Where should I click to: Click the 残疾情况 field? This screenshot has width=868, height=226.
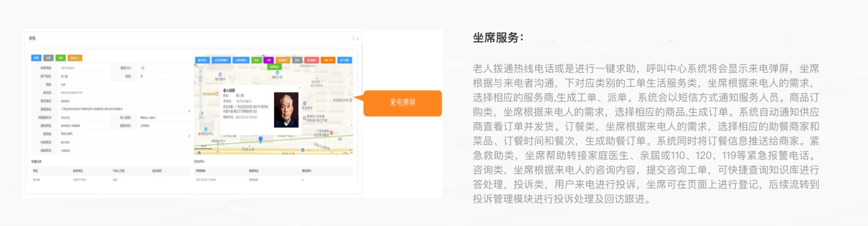click(124, 150)
